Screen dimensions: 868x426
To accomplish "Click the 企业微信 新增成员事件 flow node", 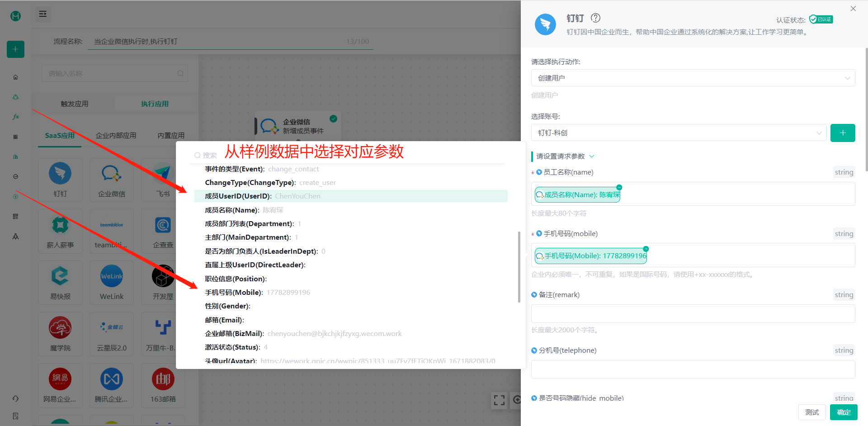I will [x=297, y=126].
